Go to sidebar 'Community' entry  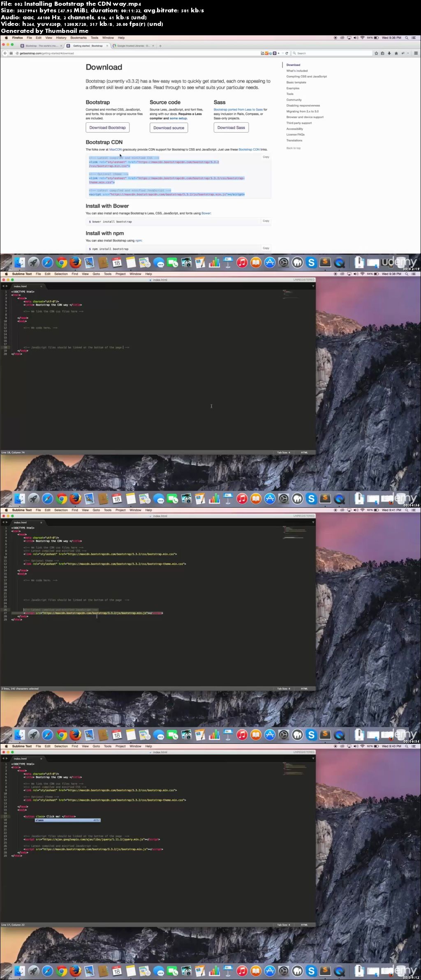(294, 100)
